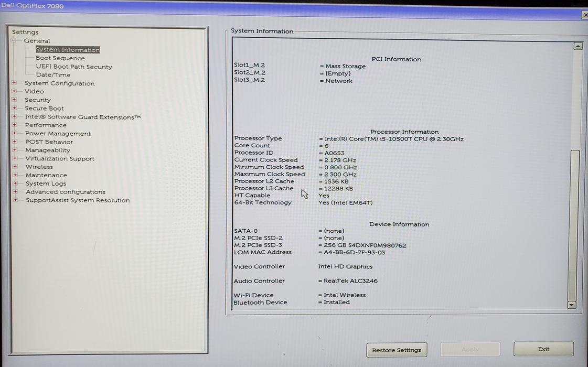Select the Wireless category label
Image resolution: width=588 pixels, height=367 pixels.
tap(39, 167)
